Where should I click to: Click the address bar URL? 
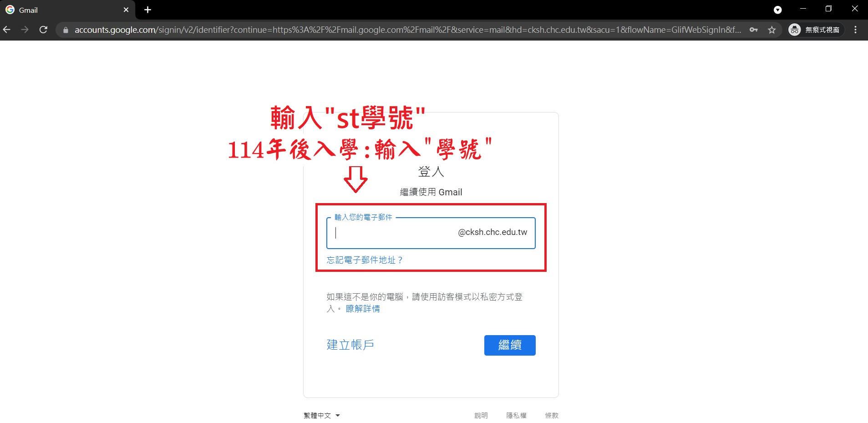pyautogui.click(x=408, y=30)
